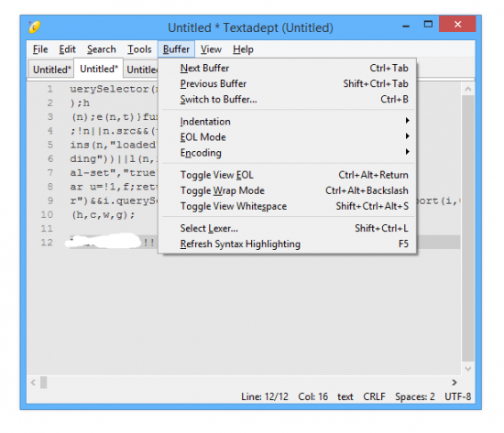The height and width of the screenshot is (433, 504).
Task: Click 'UTF-8' encoding in status bar
Action: coord(457,397)
